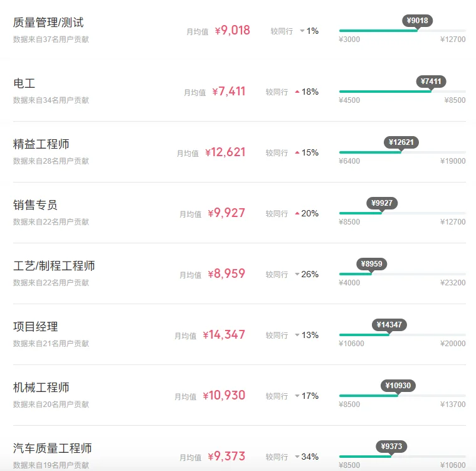Image resolution: width=476 pixels, height=471 pixels.
Task: Click the gray down arrow beside 17%
Action: (297, 396)
